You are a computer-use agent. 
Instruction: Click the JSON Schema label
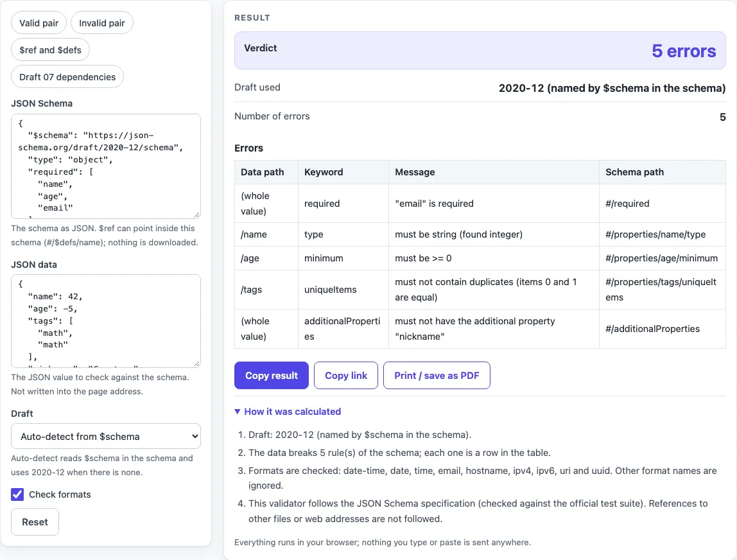[42, 103]
